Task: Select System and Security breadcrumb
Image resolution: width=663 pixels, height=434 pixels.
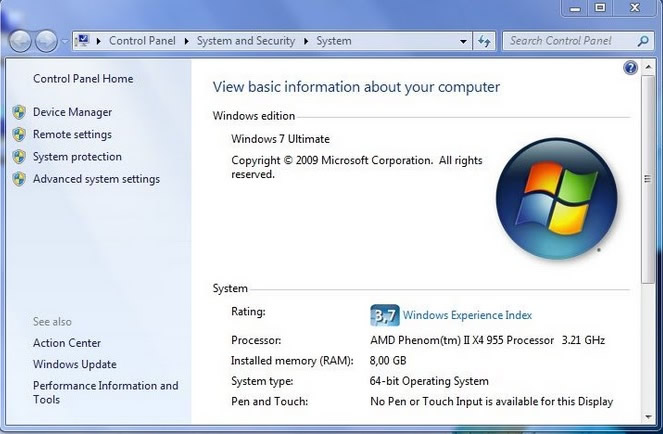Action: pyautogui.click(x=246, y=41)
